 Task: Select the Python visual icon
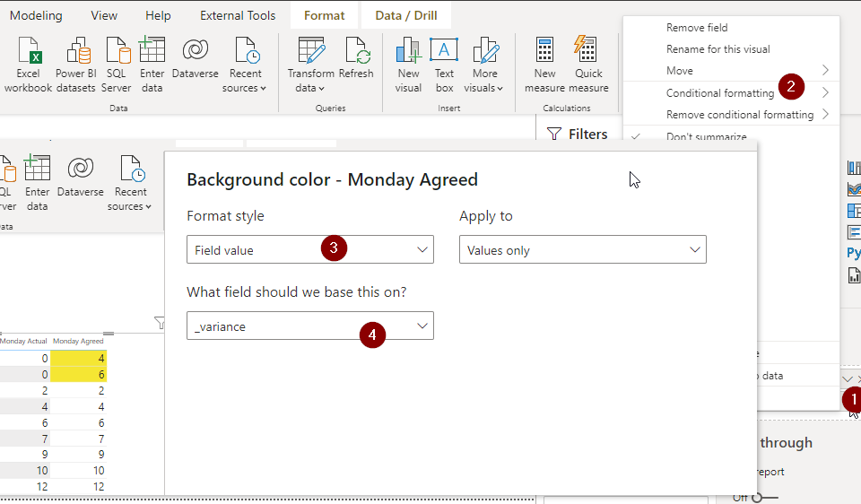[854, 253]
